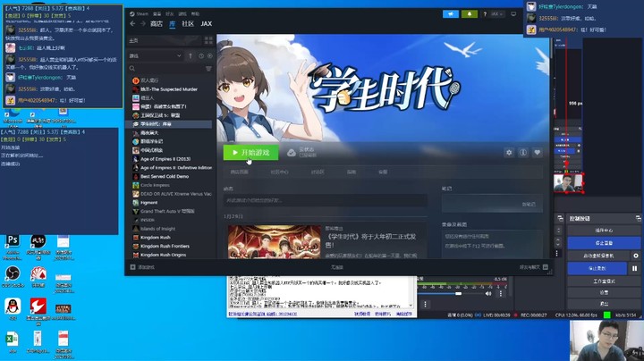This screenshot has height=361, width=644.
Task: Go back with Steam's left arrow
Action: tap(132, 24)
